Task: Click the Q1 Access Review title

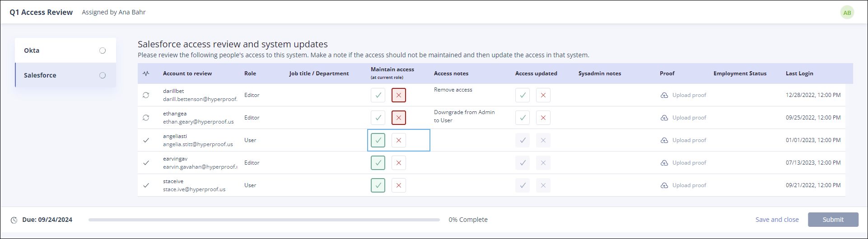Action: pyautogui.click(x=41, y=13)
